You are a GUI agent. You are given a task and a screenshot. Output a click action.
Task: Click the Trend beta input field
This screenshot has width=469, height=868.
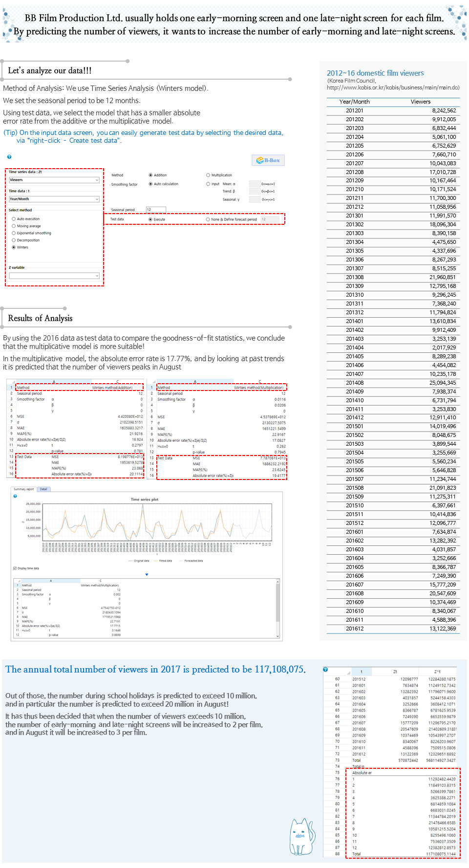[x=255, y=191]
